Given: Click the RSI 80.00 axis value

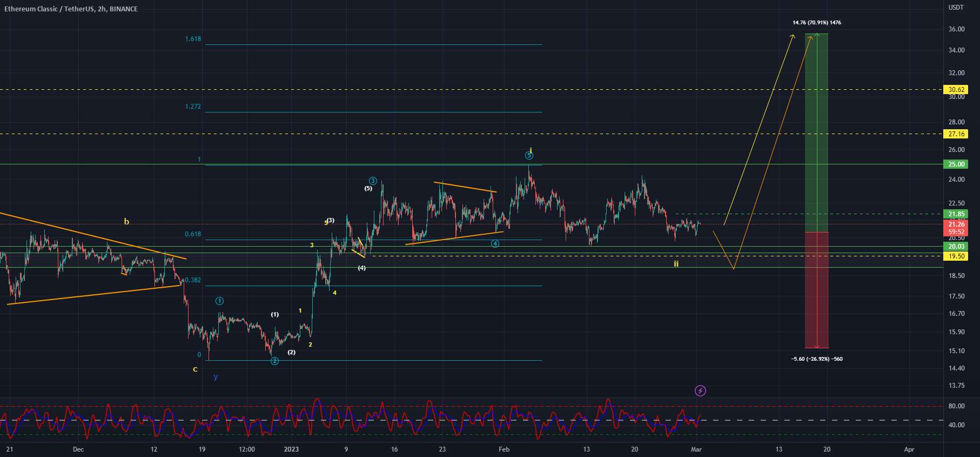Looking at the screenshot, I should tap(956, 406).
